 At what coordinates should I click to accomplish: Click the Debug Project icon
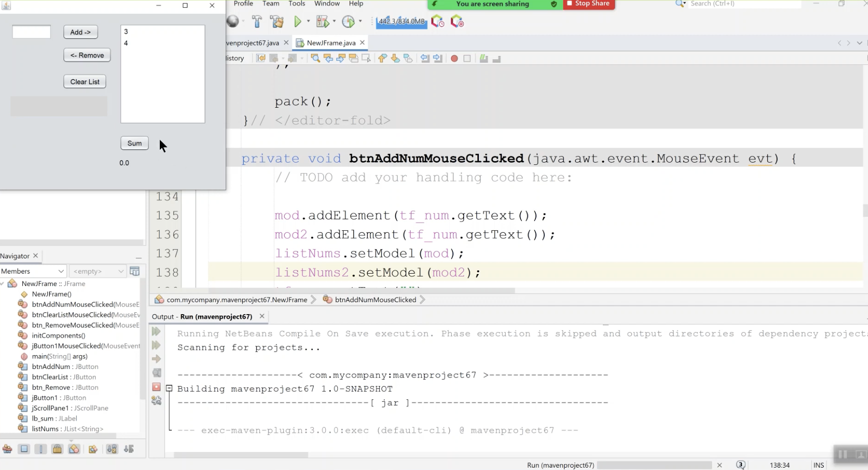tap(323, 21)
